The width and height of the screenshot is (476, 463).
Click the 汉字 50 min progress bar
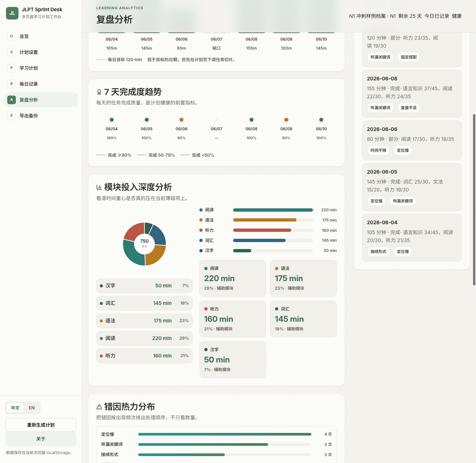pyautogui.click(x=273, y=251)
